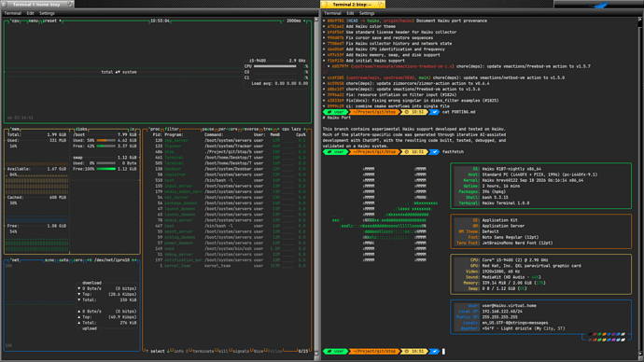Click total/system selector arrows in cpu graph
The height and width of the screenshot is (362, 644).
coord(118,72)
